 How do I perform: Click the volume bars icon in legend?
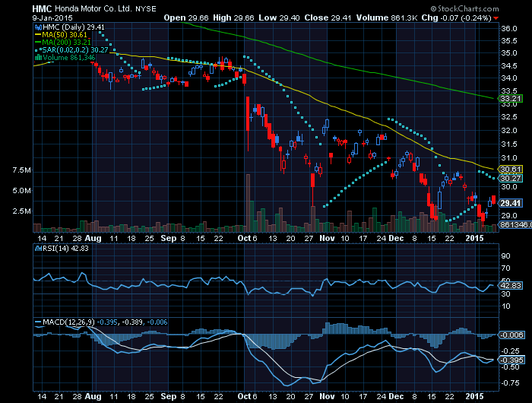(38, 57)
